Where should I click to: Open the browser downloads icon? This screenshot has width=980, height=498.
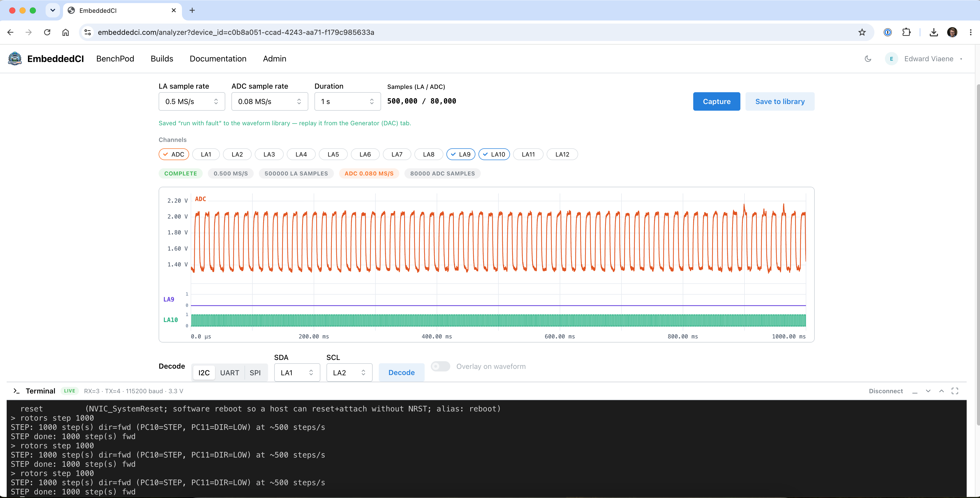[934, 32]
